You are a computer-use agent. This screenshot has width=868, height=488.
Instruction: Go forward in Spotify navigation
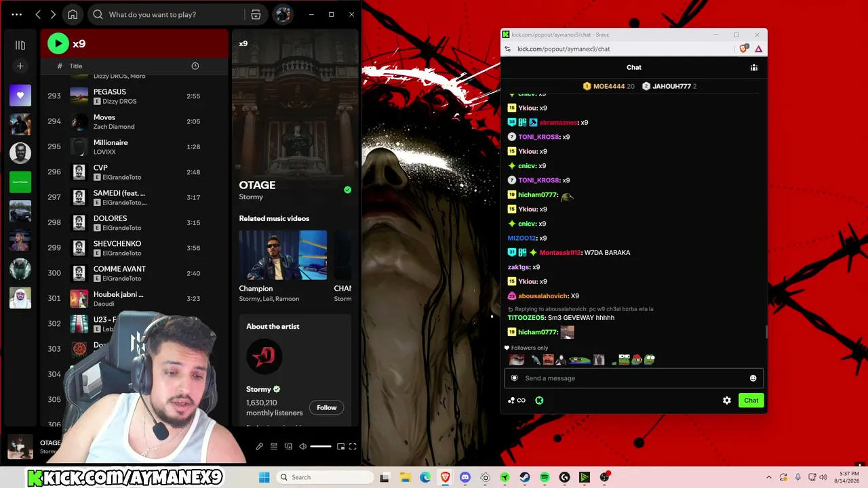(x=53, y=14)
